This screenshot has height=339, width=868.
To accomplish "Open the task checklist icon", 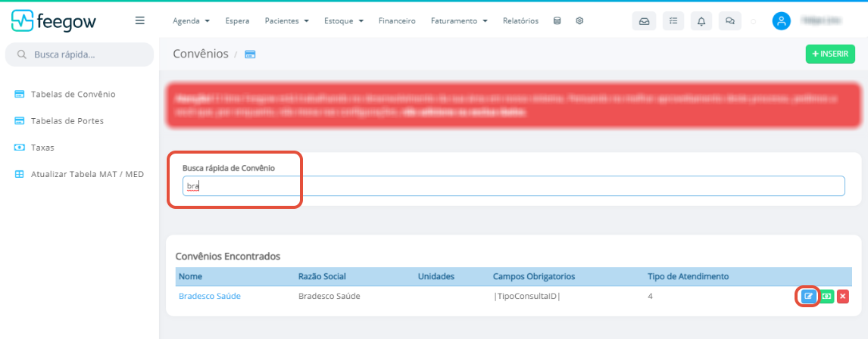I will pyautogui.click(x=673, y=21).
